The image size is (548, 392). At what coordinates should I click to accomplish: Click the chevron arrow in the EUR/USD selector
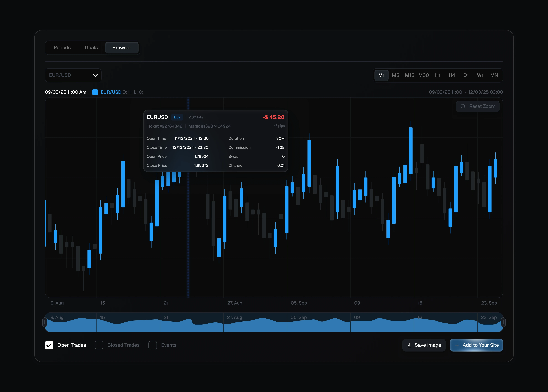point(95,75)
